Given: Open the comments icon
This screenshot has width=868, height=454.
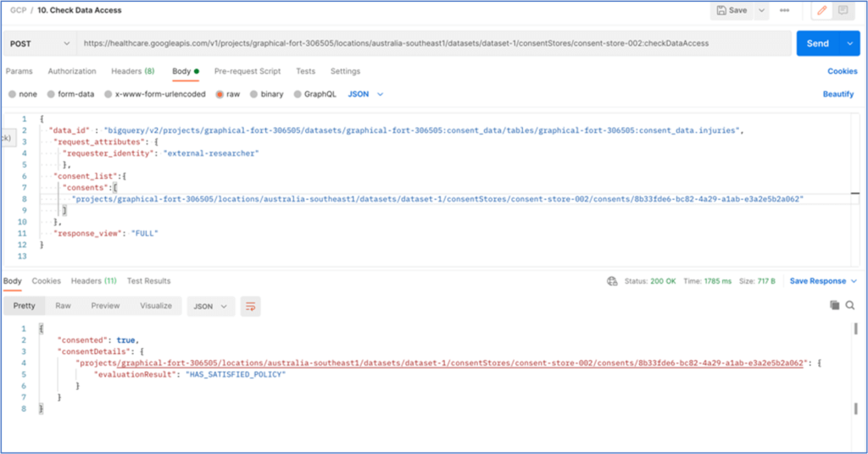Looking at the screenshot, I should click(843, 10).
